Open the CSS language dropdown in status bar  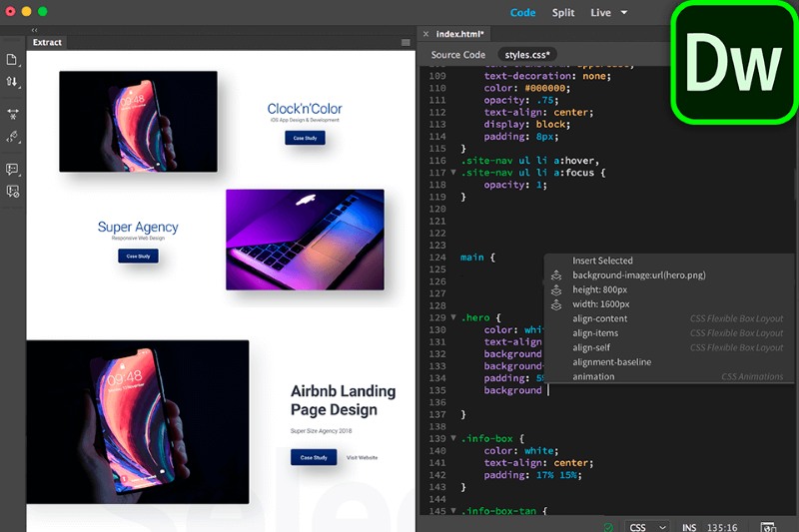click(x=647, y=527)
